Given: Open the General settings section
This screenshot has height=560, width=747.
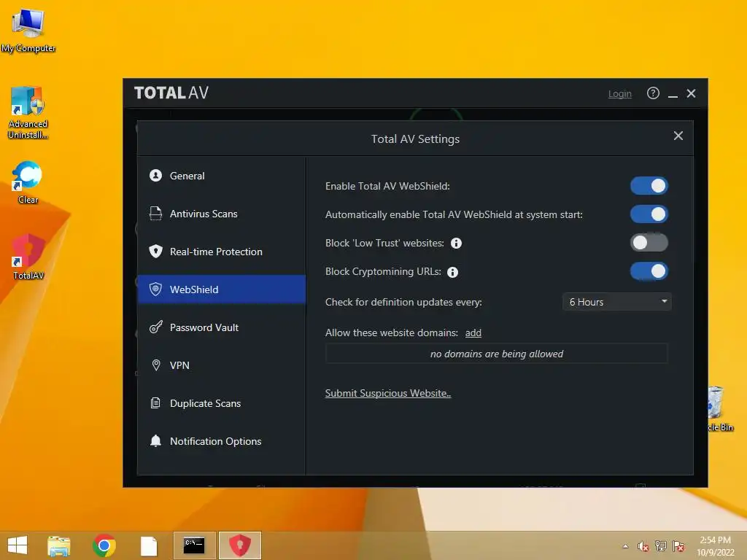Looking at the screenshot, I should [222, 176].
